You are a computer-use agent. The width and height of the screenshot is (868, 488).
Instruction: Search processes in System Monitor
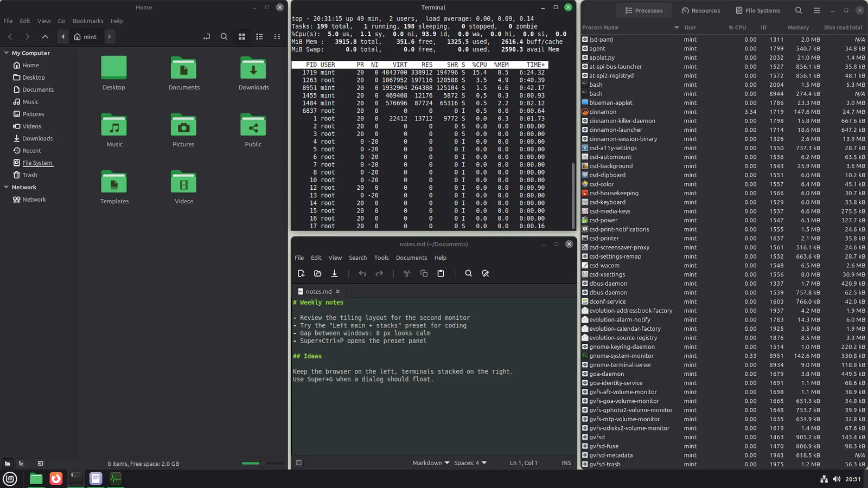point(799,10)
